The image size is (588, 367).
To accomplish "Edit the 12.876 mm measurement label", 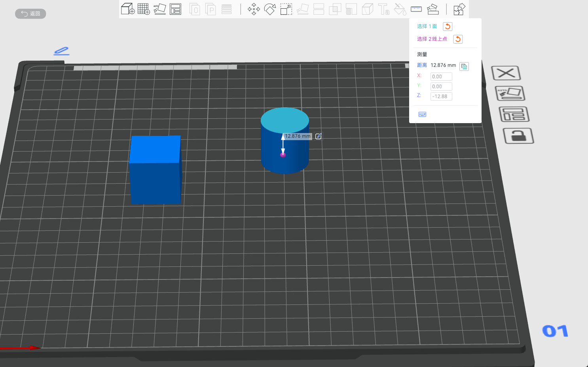I will pyautogui.click(x=319, y=136).
